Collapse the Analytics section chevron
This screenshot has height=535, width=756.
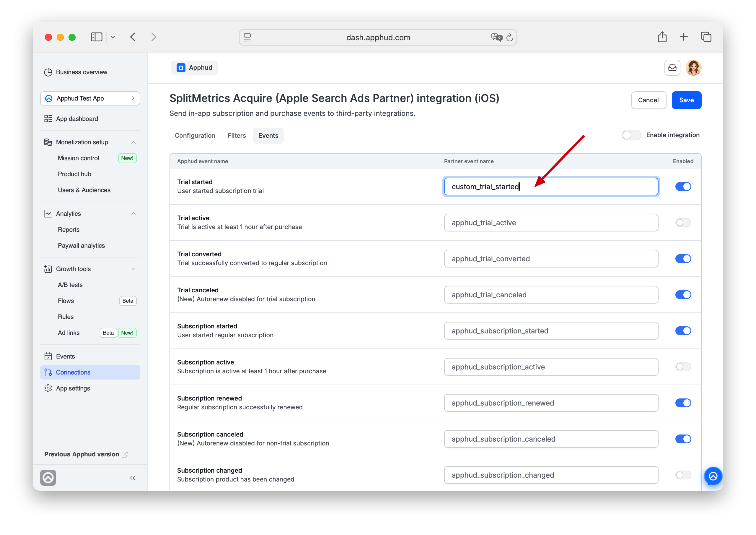pyautogui.click(x=133, y=214)
